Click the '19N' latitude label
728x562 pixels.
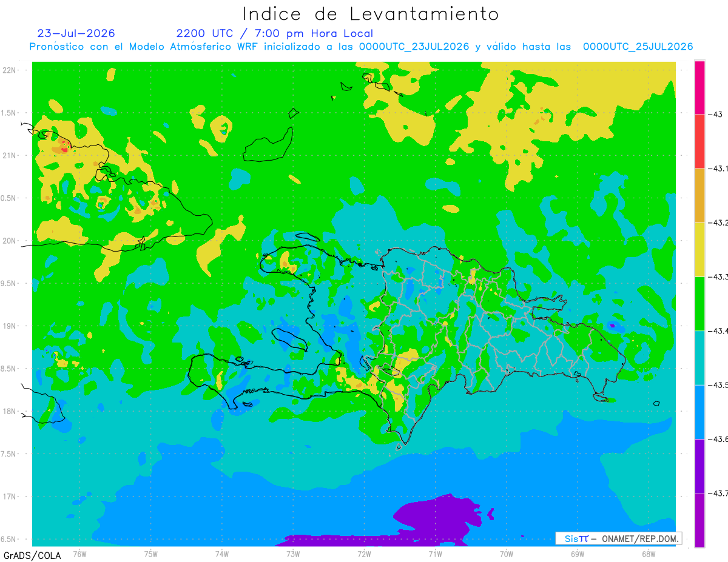click(10, 326)
